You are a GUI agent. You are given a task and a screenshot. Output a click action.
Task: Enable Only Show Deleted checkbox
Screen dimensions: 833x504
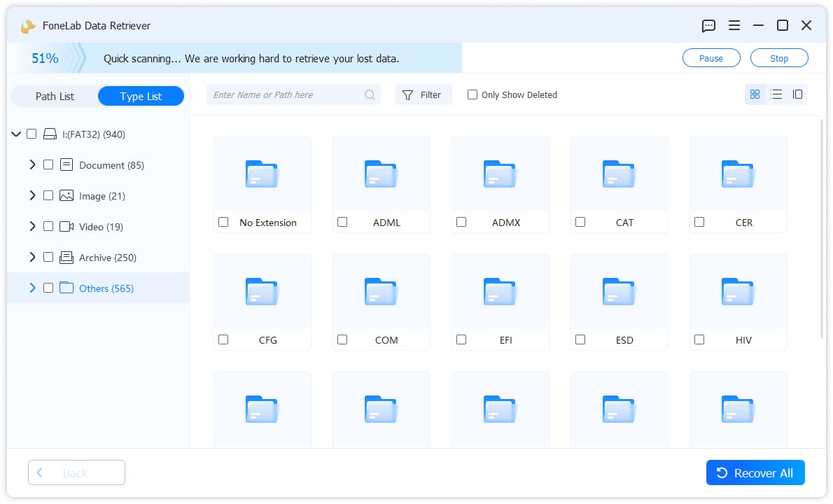[x=472, y=94]
